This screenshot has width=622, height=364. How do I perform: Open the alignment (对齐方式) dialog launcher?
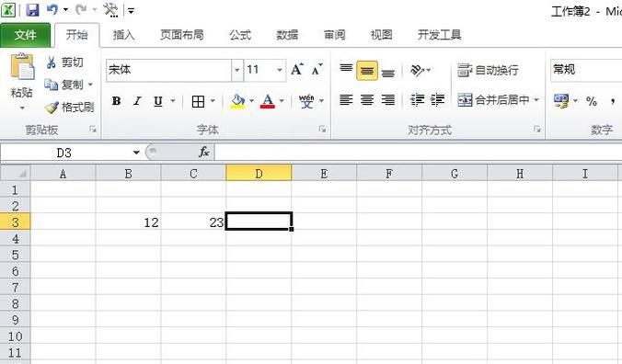coord(537,129)
